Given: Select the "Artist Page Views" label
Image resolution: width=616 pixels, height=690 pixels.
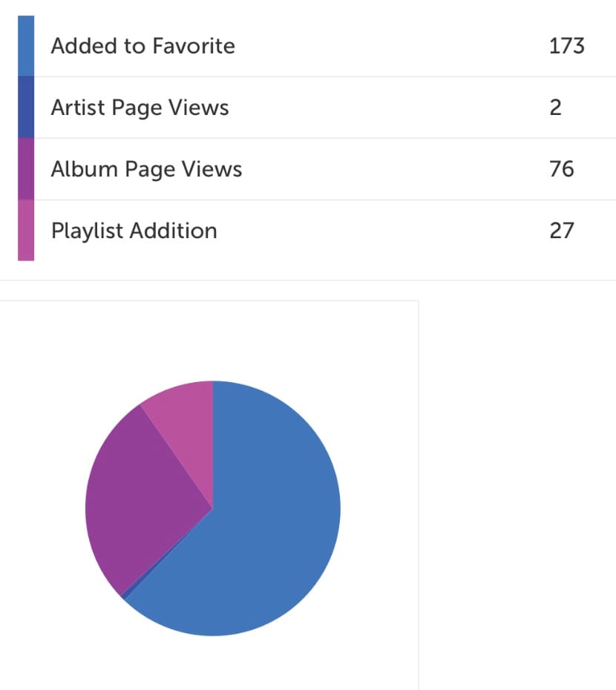Looking at the screenshot, I should [x=140, y=108].
